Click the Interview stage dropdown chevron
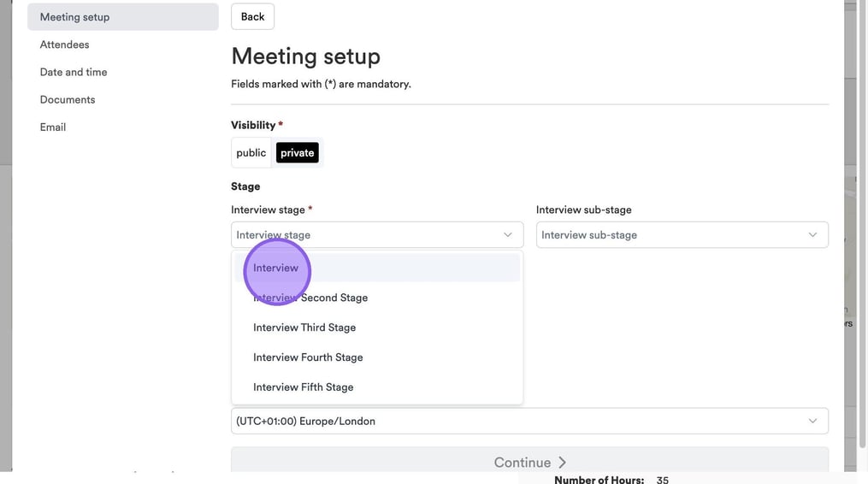The height and width of the screenshot is (484, 868). click(507, 235)
